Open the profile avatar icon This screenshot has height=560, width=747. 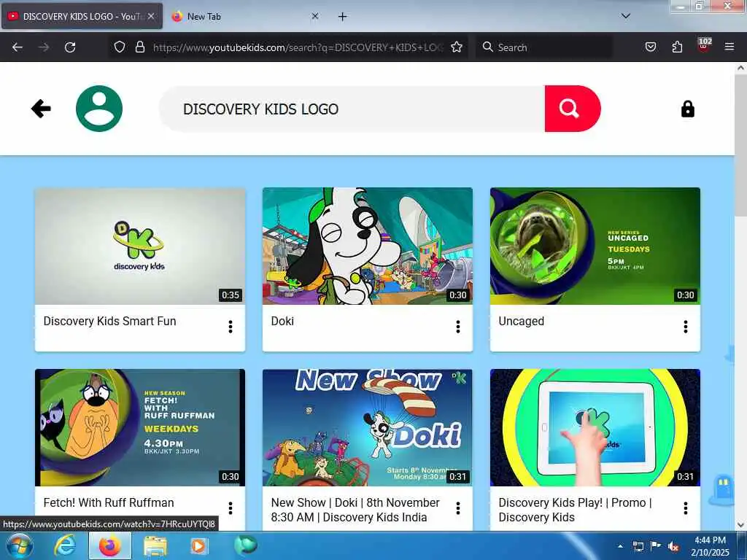(x=99, y=109)
